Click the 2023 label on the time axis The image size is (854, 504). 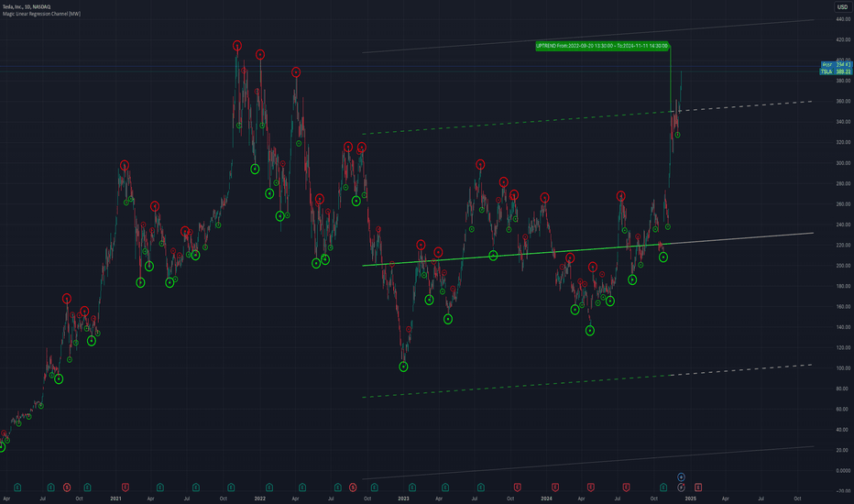click(403, 499)
